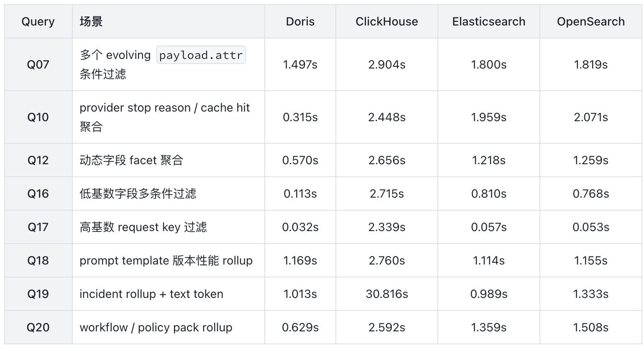The width and height of the screenshot is (644, 351).
Task: Click the Query column header
Action: (x=38, y=22)
